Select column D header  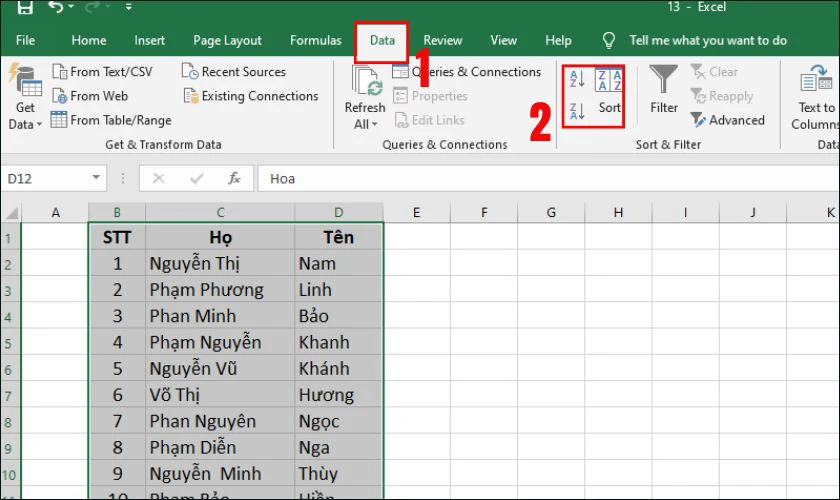pos(339,213)
